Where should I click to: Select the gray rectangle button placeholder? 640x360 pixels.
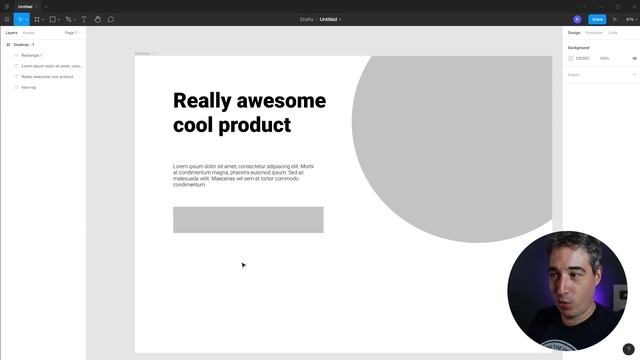(x=248, y=220)
